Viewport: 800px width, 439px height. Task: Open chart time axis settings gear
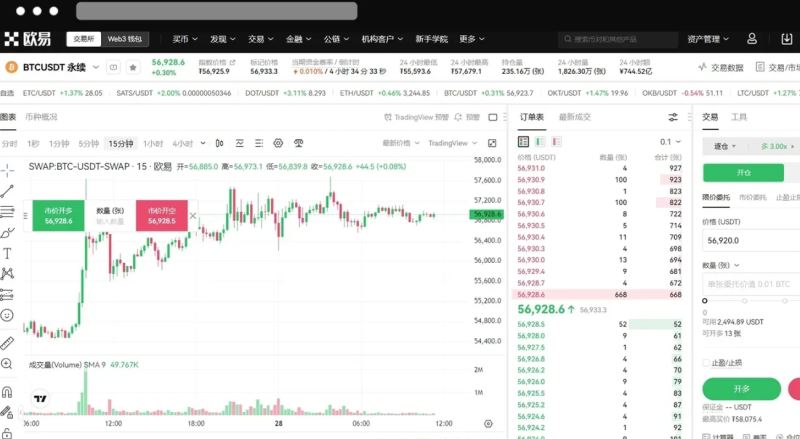tap(488, 424)
